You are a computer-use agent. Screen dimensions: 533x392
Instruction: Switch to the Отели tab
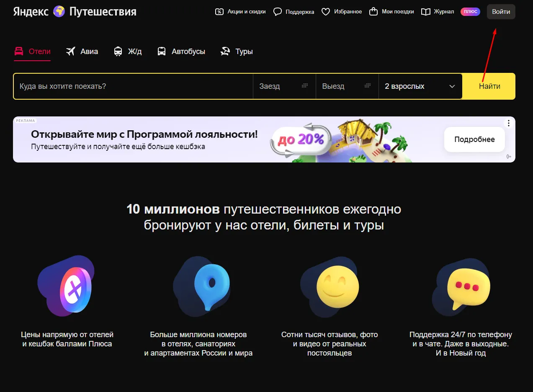coord(32,52)
